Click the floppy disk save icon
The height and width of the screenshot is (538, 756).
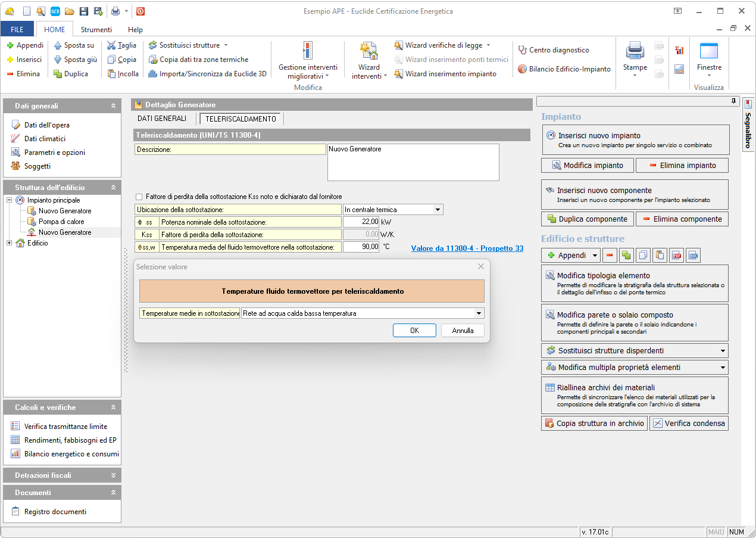(84, 11)
